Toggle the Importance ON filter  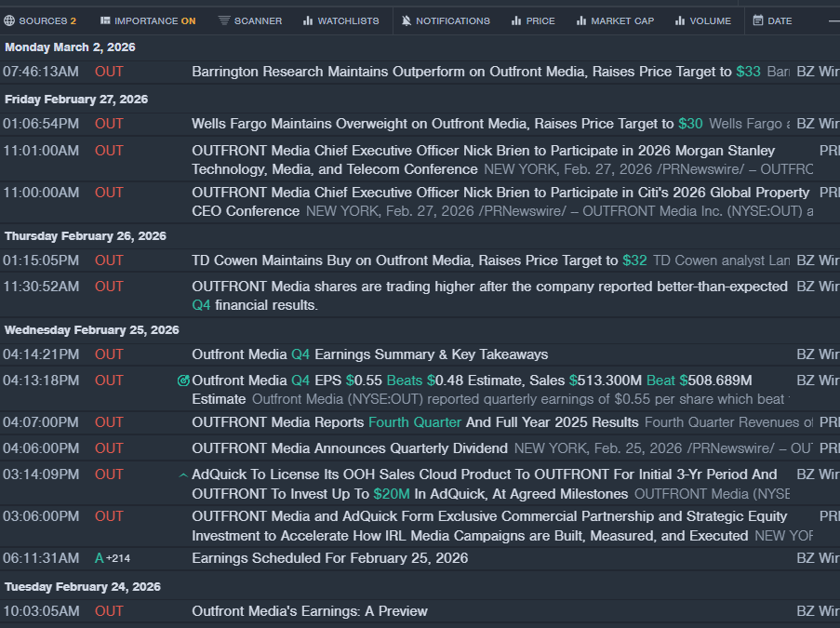pyautogui.click(x=148, y=20)
